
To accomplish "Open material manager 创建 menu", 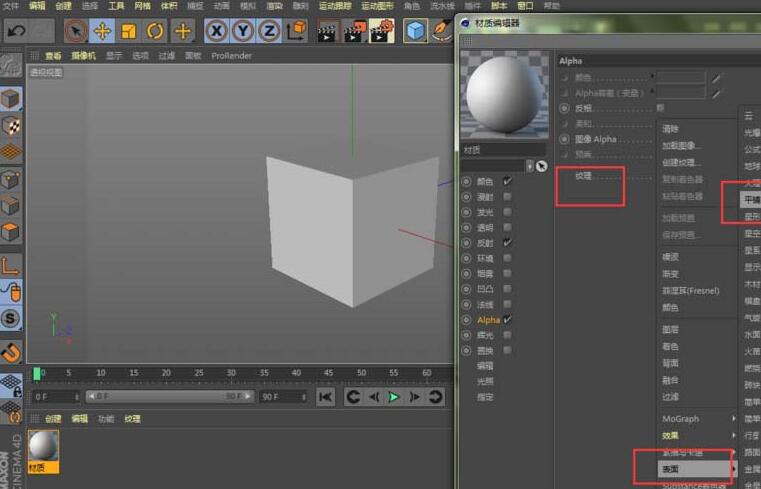I will point(53,419).
